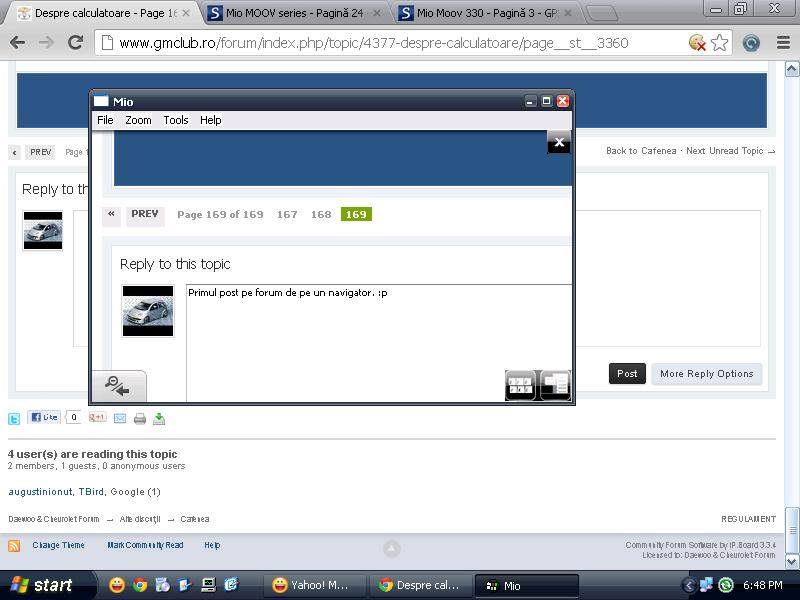Click the window layout icon in Mio
This screenshot has width=800, height=600.
(555, 385)
